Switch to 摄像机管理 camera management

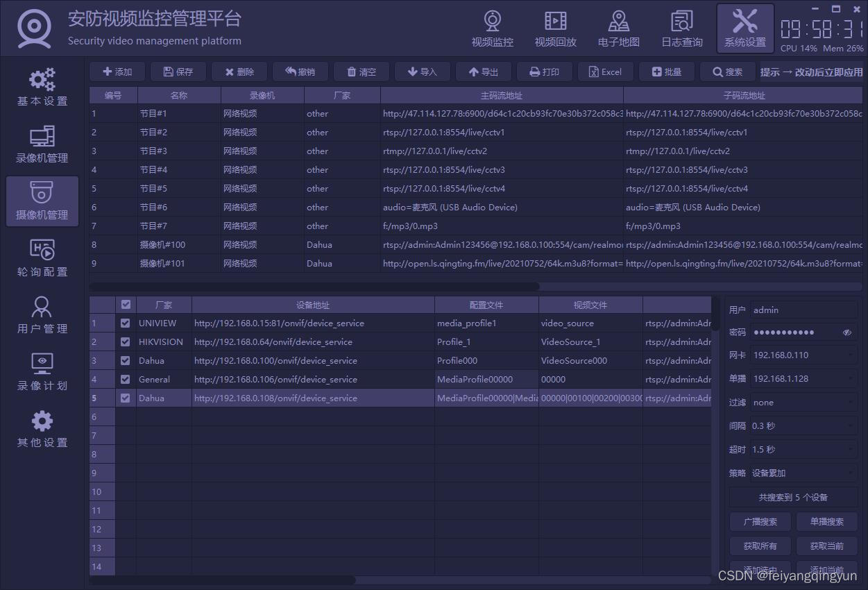(x=42, y=201)
